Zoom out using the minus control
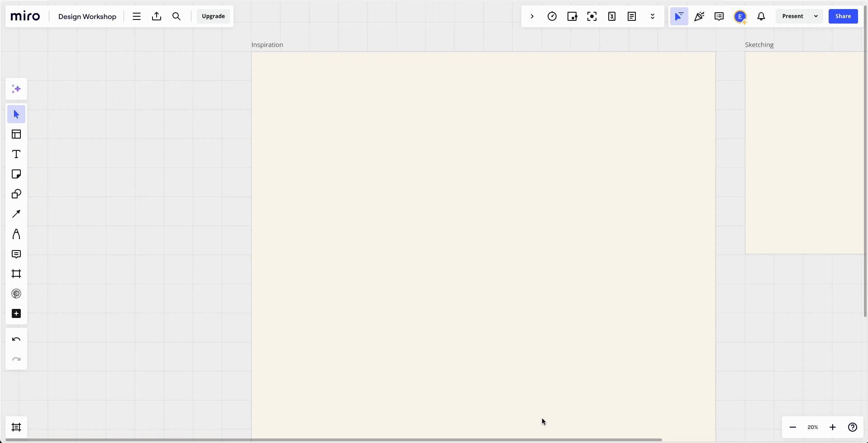 click(792, 427)
